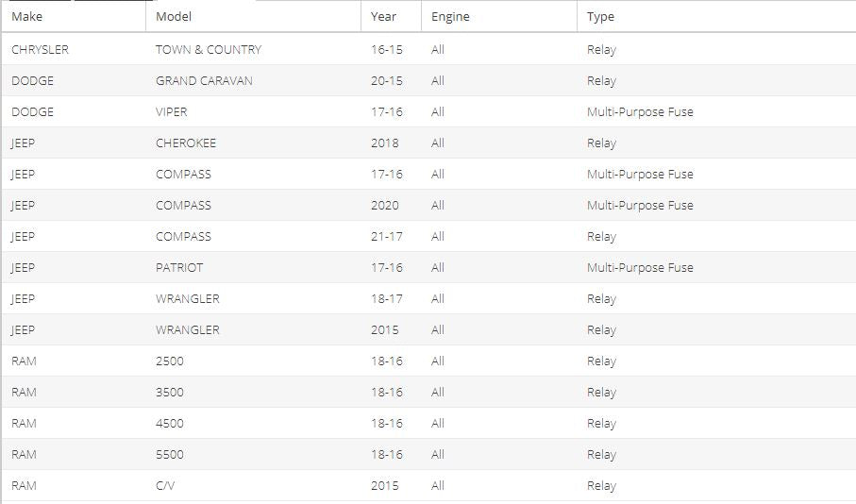Image resolution: width=856 pixels, height=504 pixels.
Task: Click the Year column header
Action: 391,16
